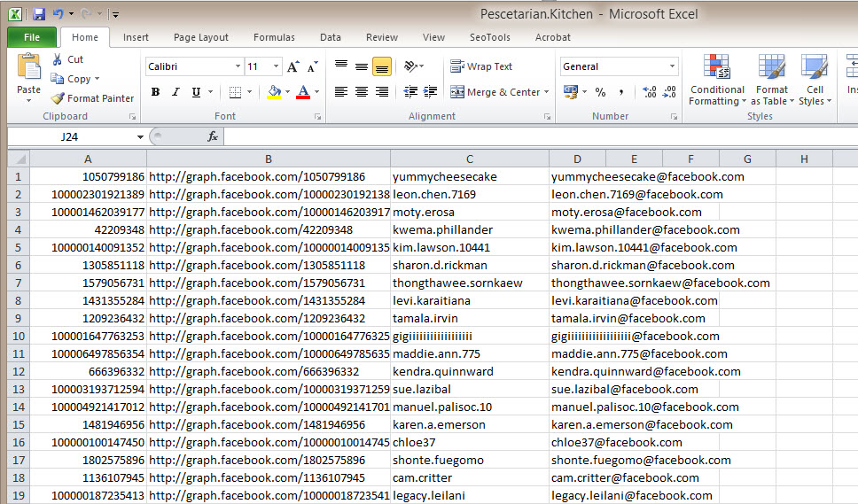The height and width of the screenshot is (504, 858).
Task: Open the Acrobat tab
Action: point(553,37)
